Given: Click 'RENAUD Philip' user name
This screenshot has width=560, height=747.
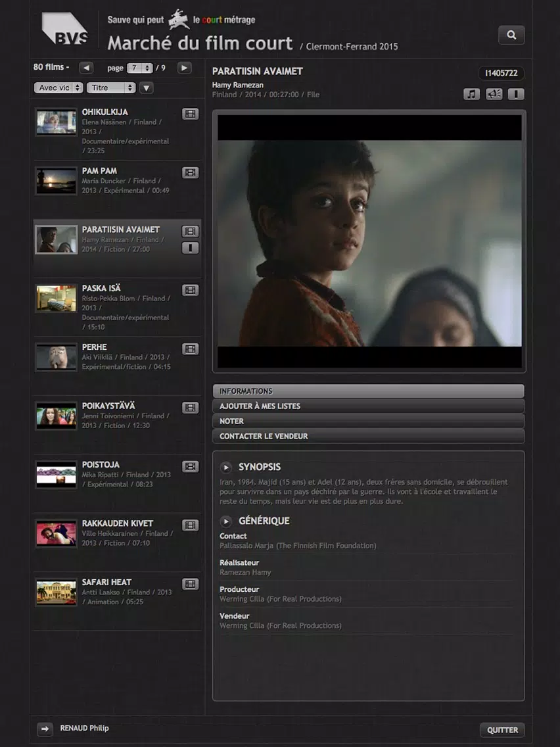Looking at the screenshot, I should coord(84,728).
